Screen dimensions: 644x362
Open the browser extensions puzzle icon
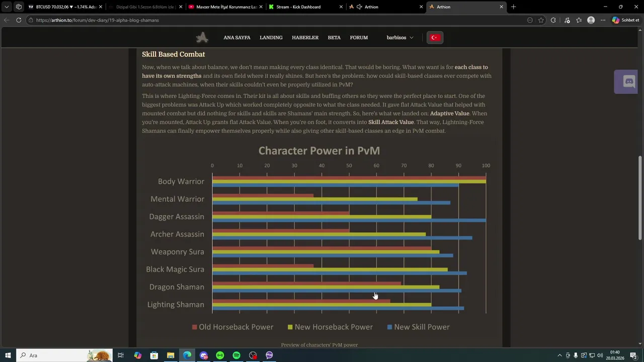pyautogui.click(x=553, y=20)
